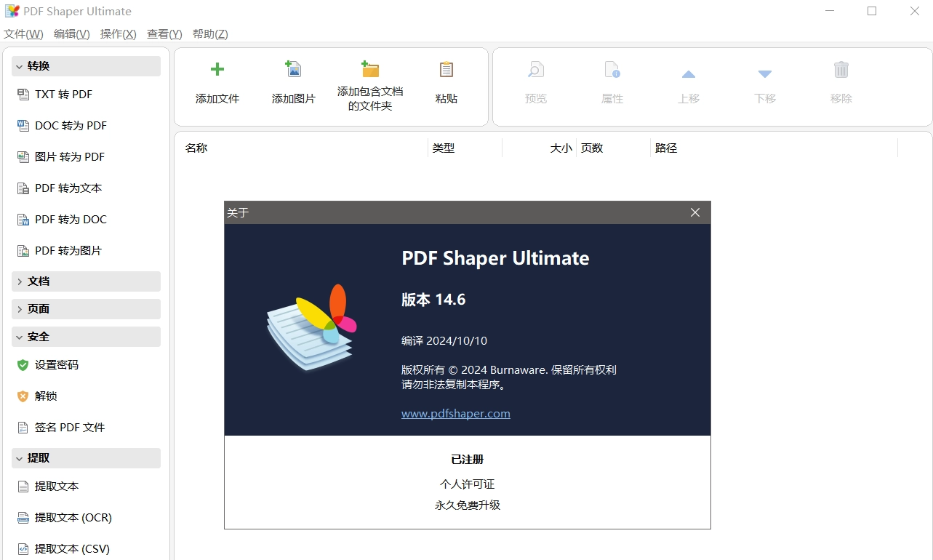This screenshot has height=560, width=933.
Task: Click the butterfly logo in About dialog
Action: pos(311,327)
